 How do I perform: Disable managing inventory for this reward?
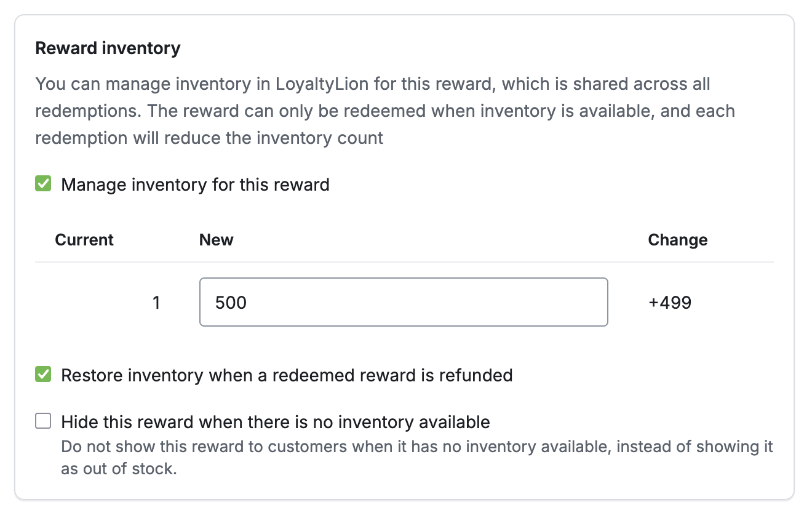pyautogui.click(x=42, y=183)
